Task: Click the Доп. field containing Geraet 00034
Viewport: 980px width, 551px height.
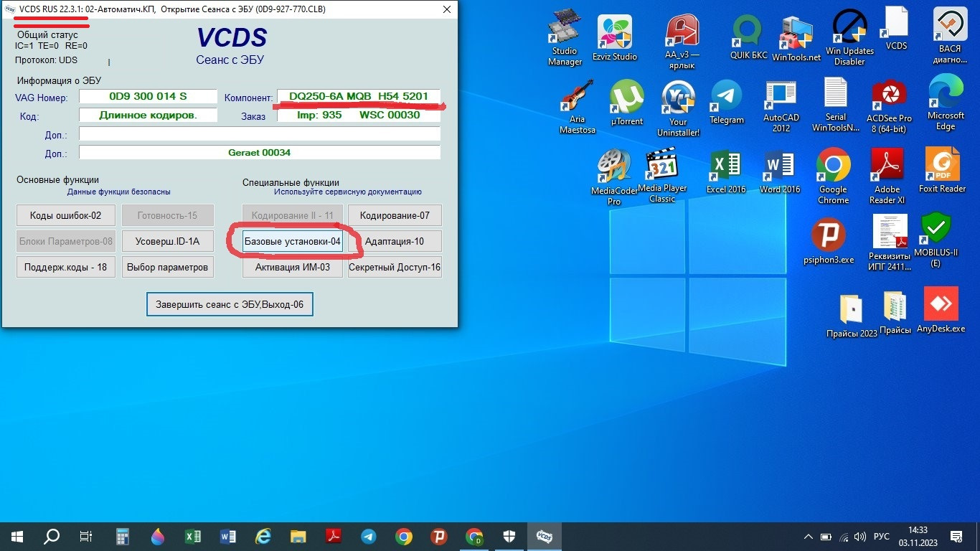Action: [x=260, y=152]
